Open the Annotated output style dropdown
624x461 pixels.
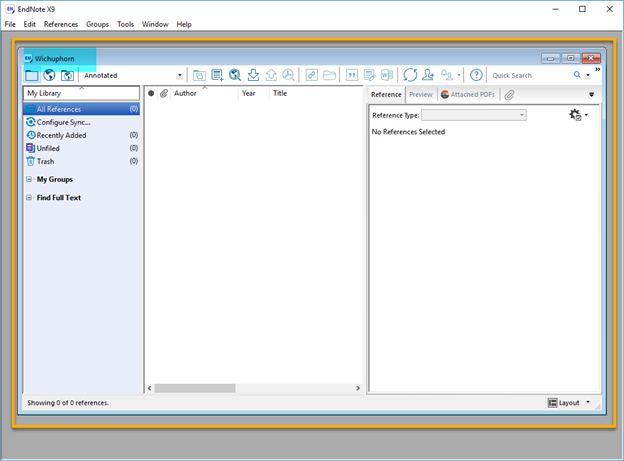180,75
